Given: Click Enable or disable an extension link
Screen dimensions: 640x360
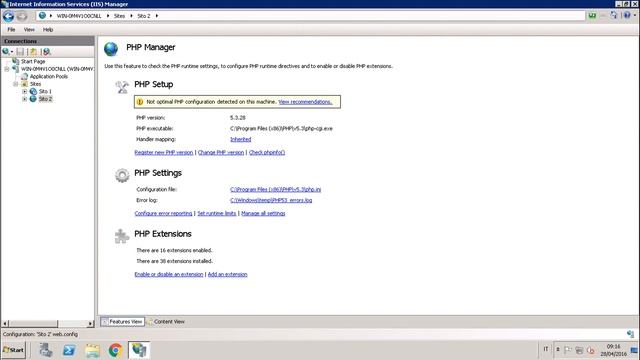Looking at the screenshot, I should pos(169,275).
